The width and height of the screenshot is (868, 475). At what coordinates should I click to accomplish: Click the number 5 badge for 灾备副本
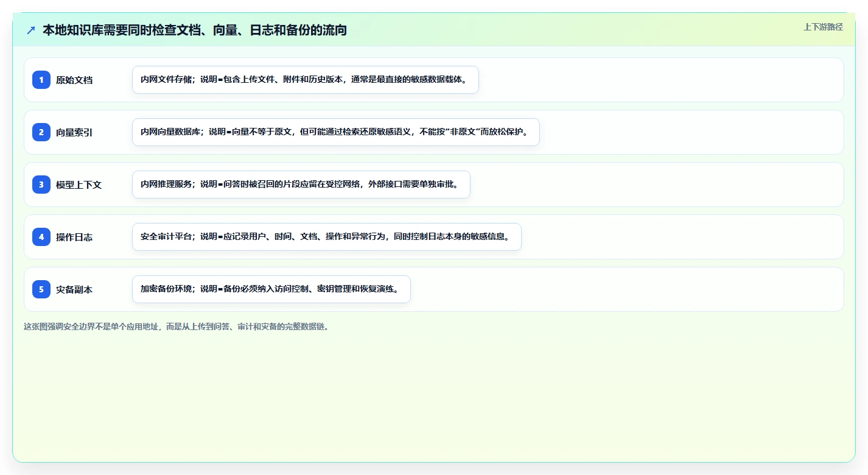coord(41,289)
